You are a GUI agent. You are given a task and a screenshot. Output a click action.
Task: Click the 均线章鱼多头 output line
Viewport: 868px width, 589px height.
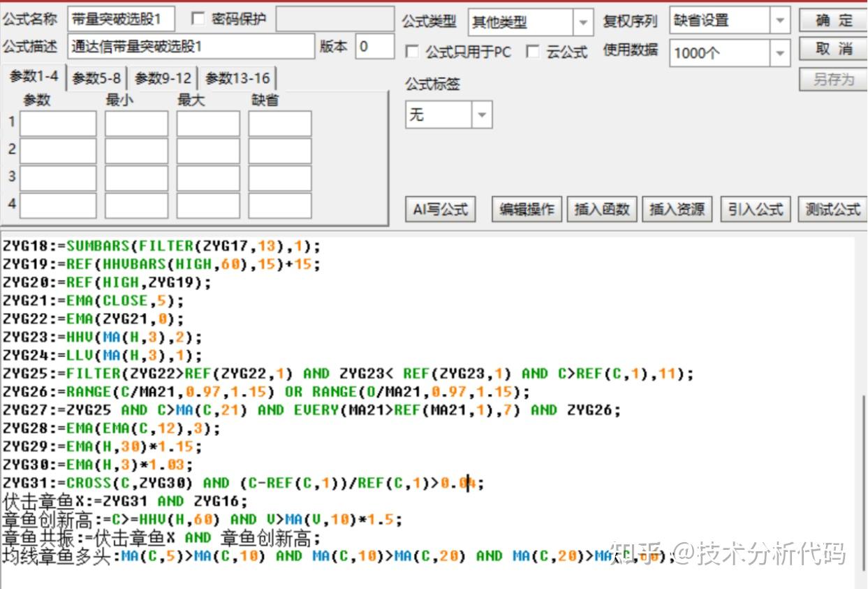(x=339, y=556)
